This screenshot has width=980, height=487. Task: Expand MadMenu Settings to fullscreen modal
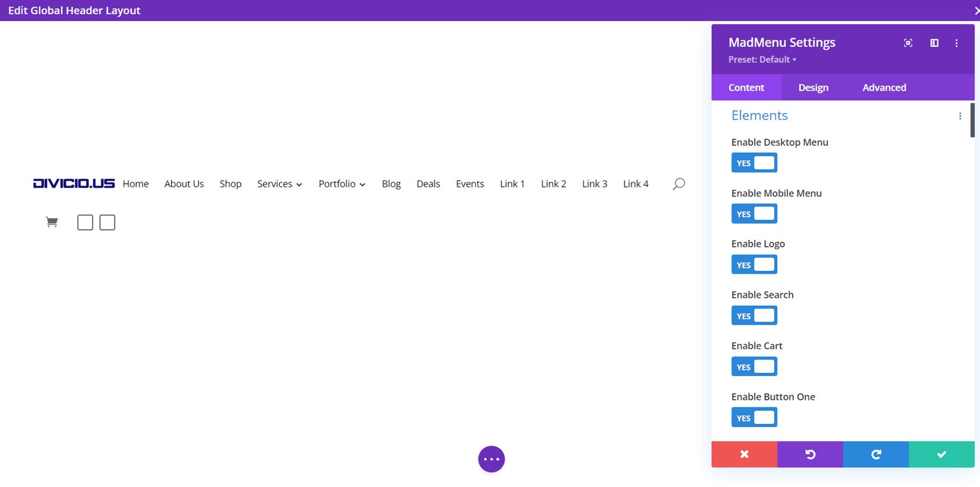(908, 43)
